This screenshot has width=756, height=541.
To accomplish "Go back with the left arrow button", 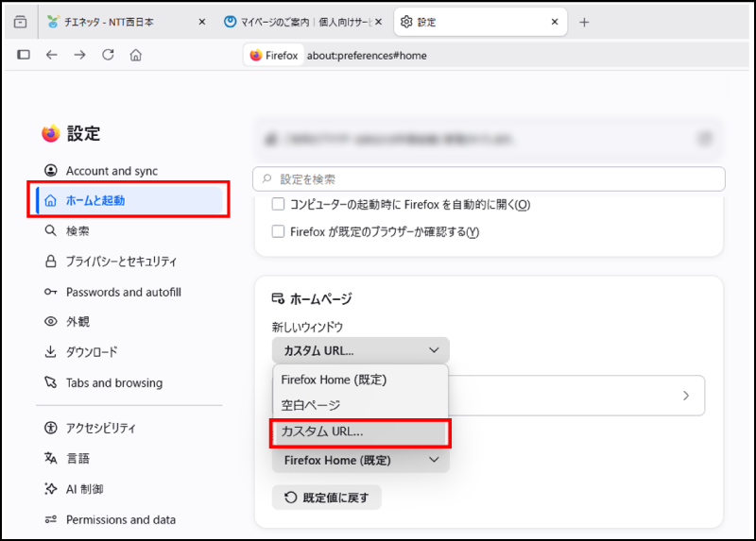I will 52,55.
